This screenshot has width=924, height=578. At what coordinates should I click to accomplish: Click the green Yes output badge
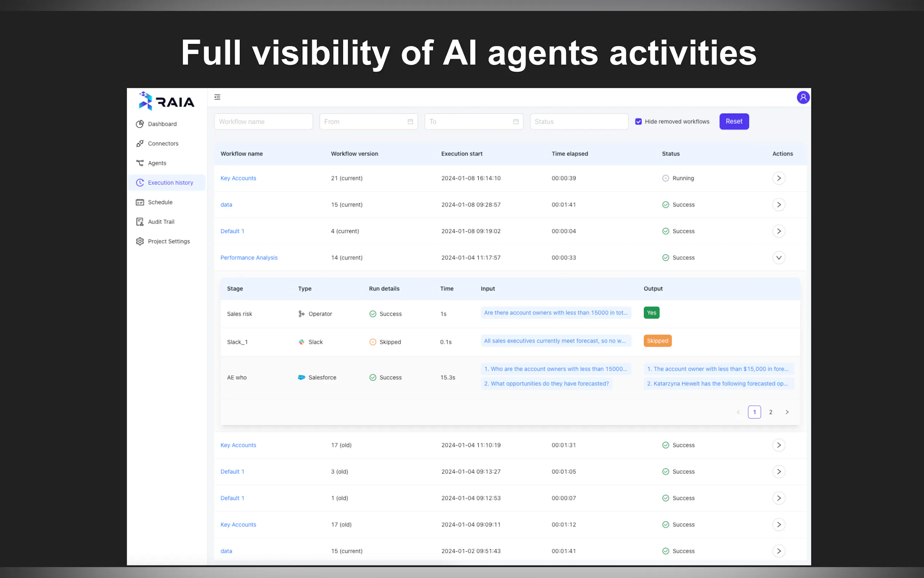click(651, 313)
